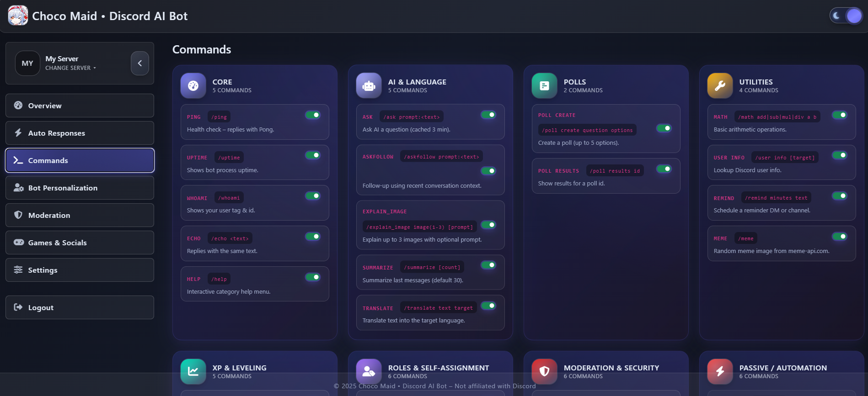Click the 'Random meme image from meme-api.com.' text
Viewport: 868px width, 396px height.
(x=772, y=251)
